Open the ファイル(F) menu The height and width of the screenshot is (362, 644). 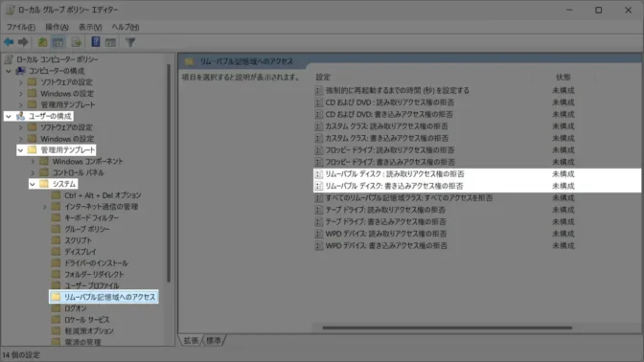pos(20,27)
